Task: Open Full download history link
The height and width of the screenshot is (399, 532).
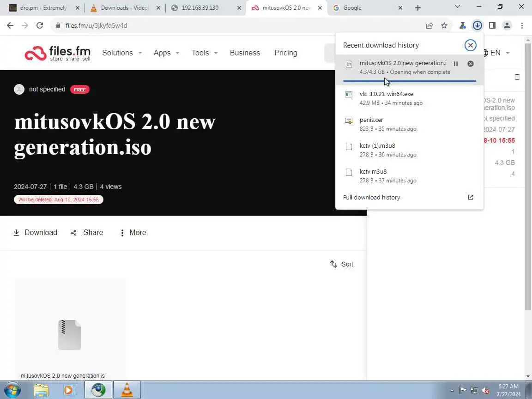Action: point(371,198)
